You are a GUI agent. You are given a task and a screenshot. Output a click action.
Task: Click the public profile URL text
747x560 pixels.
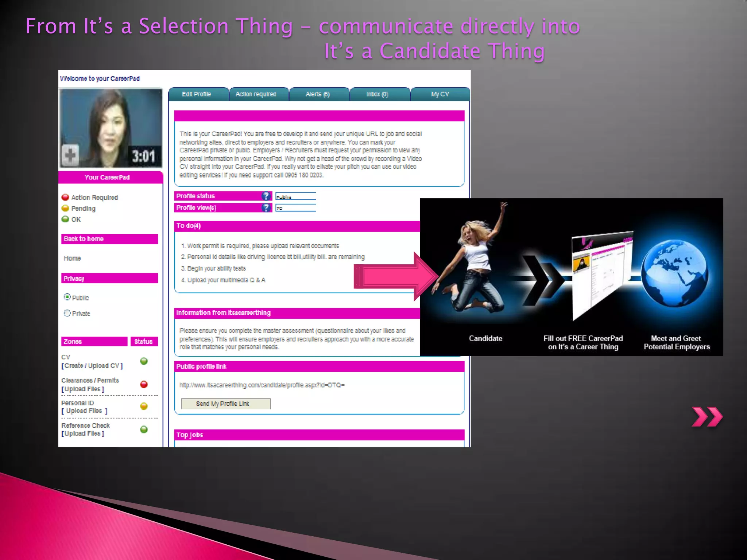(x=262, y=385)
